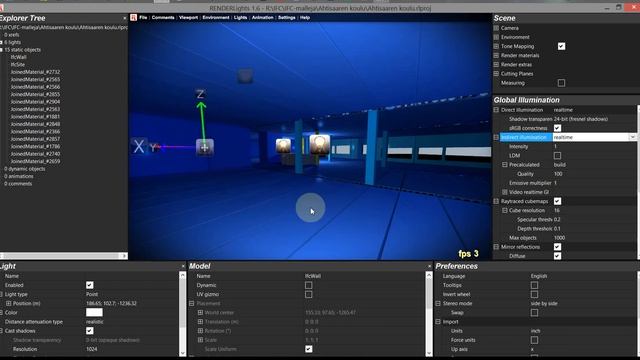Expand the 6 lights tree node
The image size is (640, 360).
(x=1, y=42)
